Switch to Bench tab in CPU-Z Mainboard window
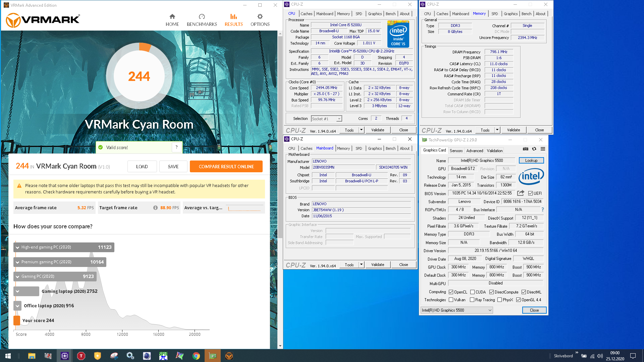The height and width of the screenshot is (362, 644). (x=390, y=148)
